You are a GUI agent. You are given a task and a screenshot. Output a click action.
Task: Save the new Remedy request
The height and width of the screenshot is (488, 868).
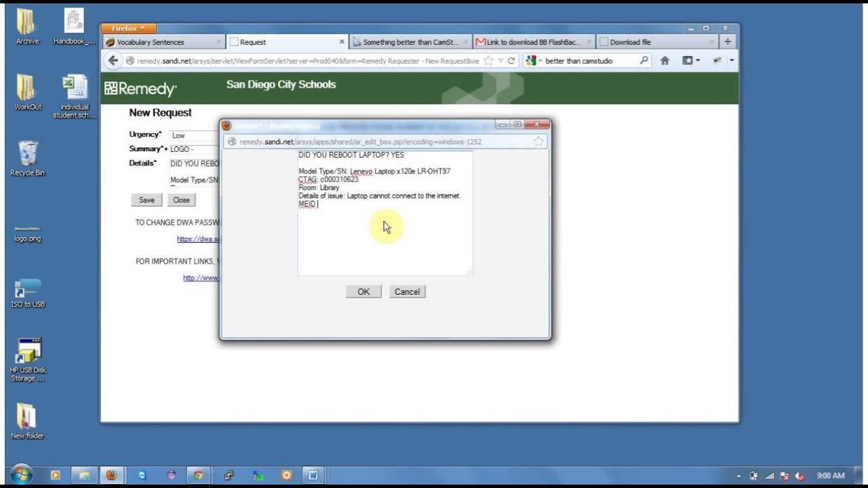click(x=146, y=200)
